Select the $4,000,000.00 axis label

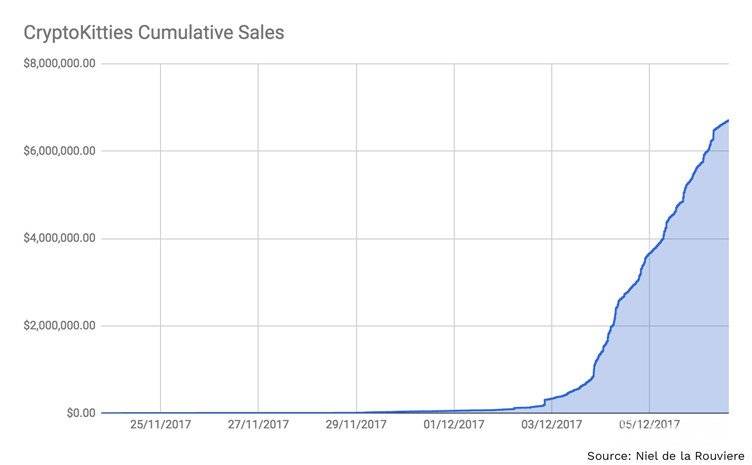coord(59,238)
